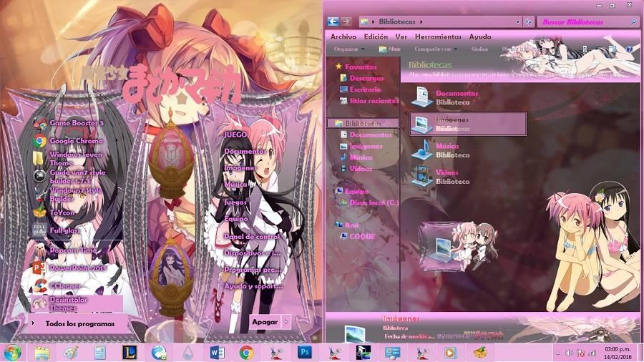This screenshot has width=644, height=362.
Task: Show hidden system tray icons arrow
Action: 557,353
